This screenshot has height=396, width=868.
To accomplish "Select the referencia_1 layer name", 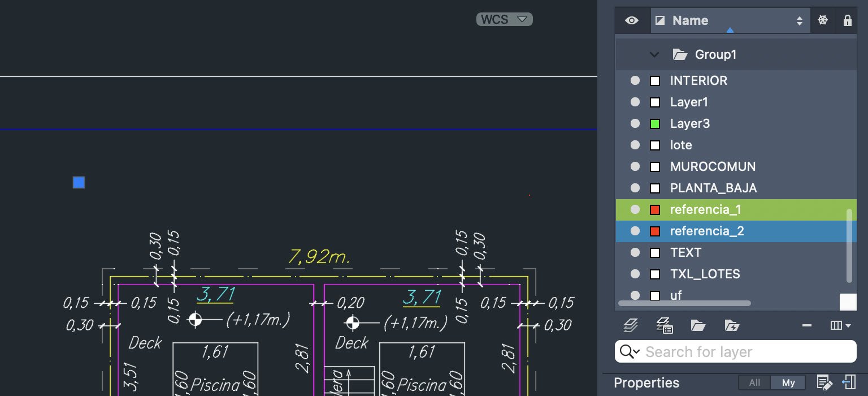I will coord(706,210).
